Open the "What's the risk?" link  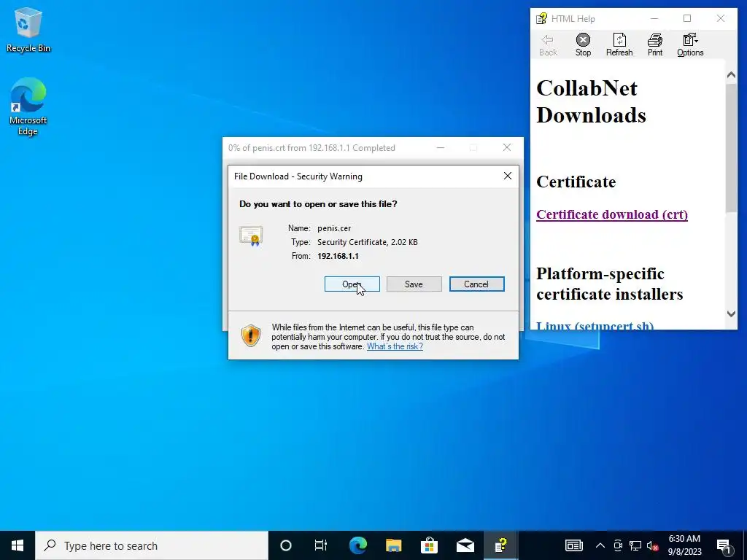(x=395, y=346)
